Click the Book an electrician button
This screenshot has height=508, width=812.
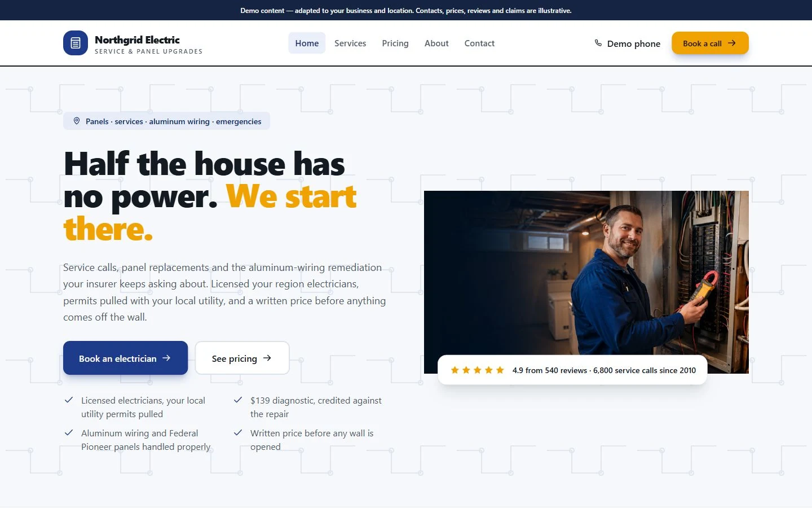125,358
